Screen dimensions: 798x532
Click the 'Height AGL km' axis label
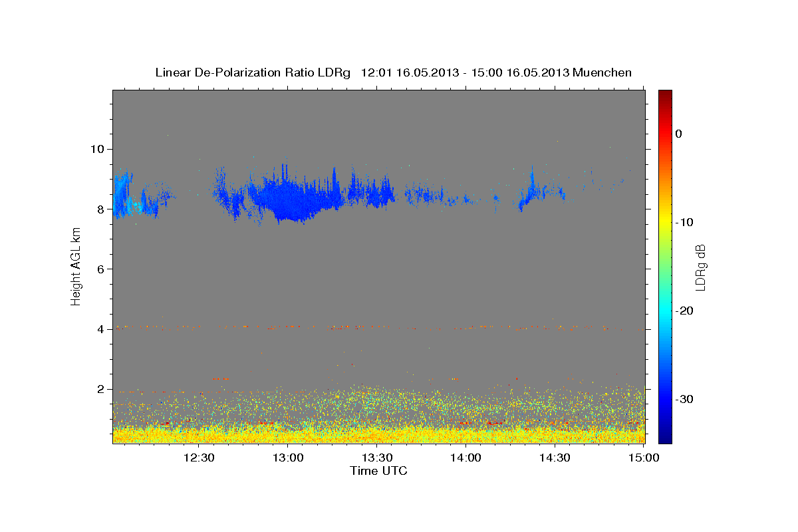click(x=76, y=266)
